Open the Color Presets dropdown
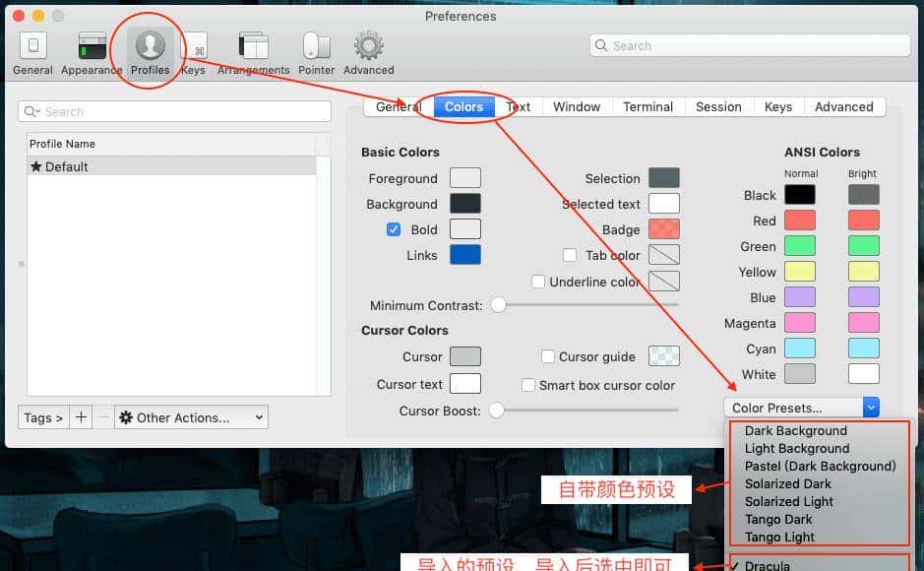This screenshot has height=571, width=924. pos(801,408)
